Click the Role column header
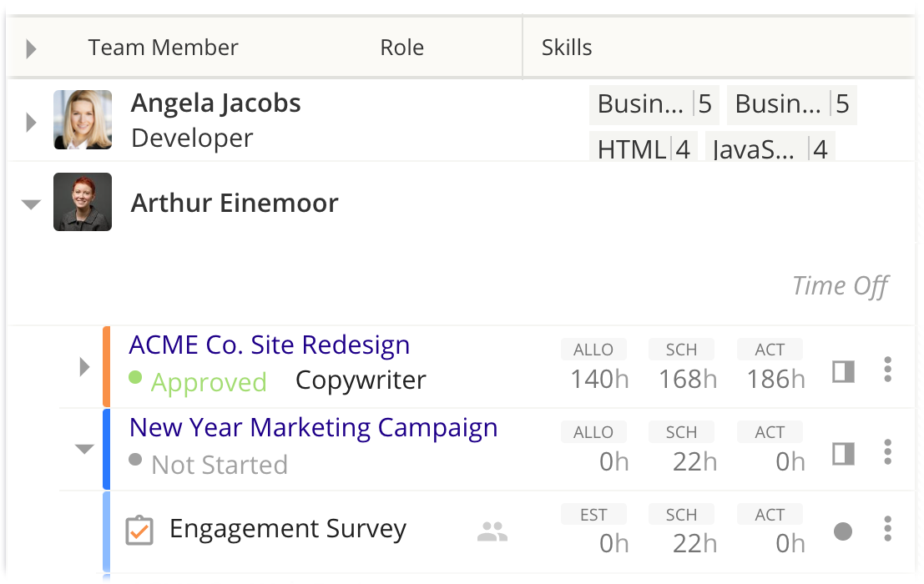 401,48
